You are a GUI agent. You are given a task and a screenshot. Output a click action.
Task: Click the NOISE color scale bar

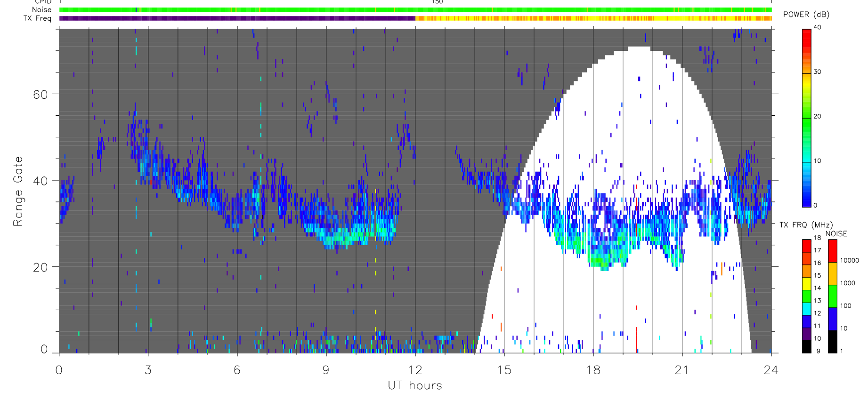[833, 296]
